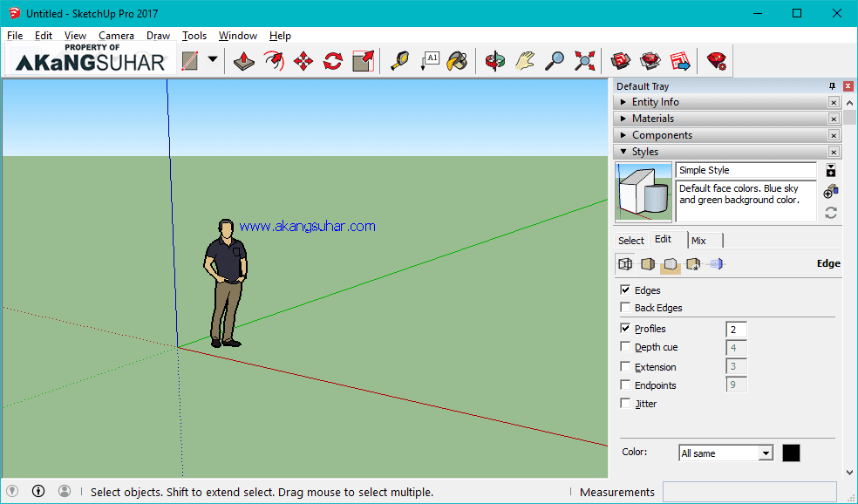
Task: Open the Tools menu
Action: (x=194, y=36)
